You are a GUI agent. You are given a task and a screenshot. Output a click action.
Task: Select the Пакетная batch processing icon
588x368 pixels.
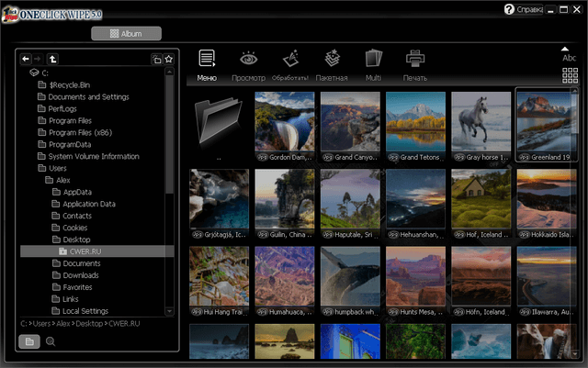click(332, 61)
